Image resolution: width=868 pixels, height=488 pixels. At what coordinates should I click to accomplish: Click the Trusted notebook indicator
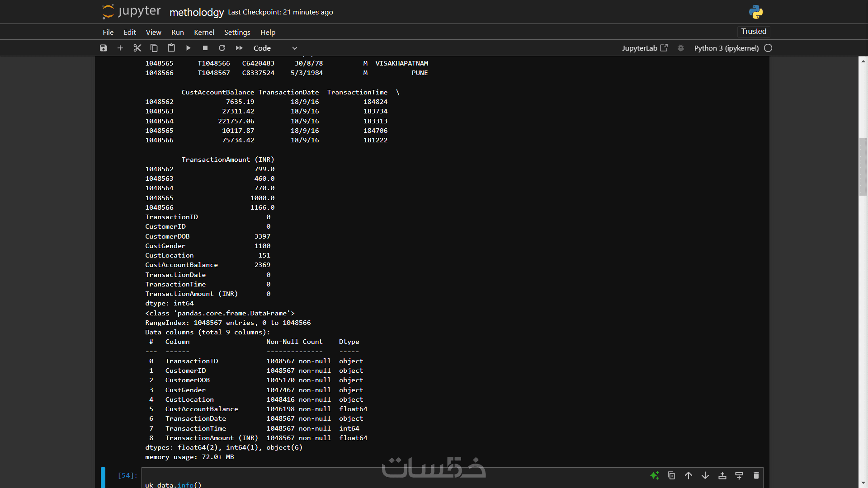[754, 31]
